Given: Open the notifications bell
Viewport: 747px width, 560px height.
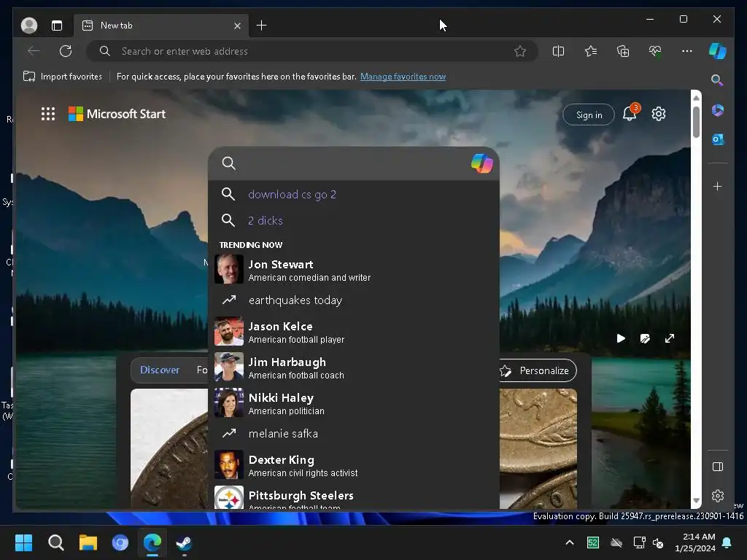Looking at the screenshot, I should [x=630, y=113].
